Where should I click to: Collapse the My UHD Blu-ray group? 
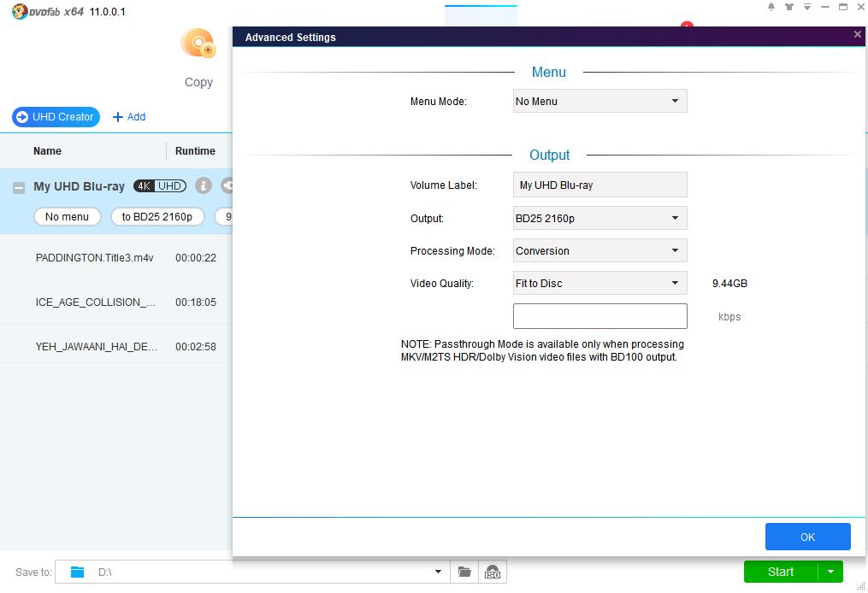18,187
